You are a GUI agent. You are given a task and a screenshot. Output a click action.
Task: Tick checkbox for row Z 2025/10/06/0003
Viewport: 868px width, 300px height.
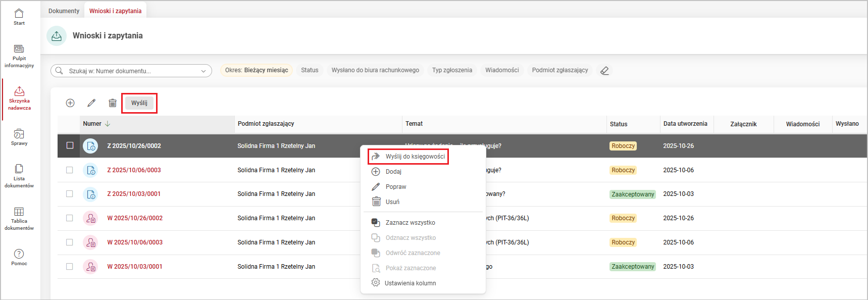tap(70, 170)
